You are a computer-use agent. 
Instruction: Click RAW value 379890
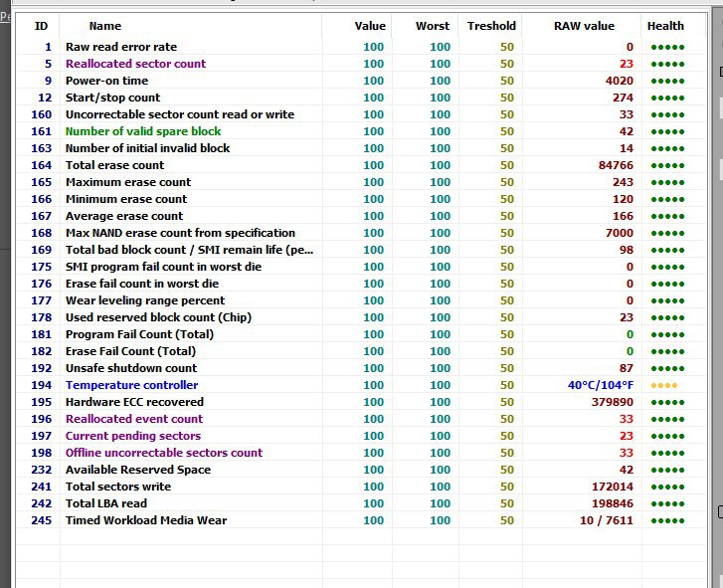click(613, 402)
